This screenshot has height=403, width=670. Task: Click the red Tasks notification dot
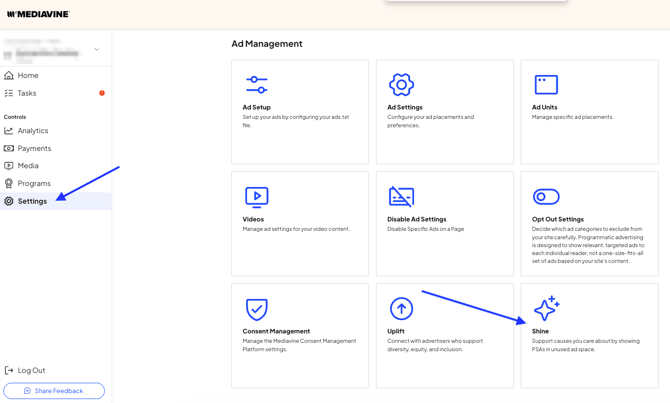click(102, 93)
